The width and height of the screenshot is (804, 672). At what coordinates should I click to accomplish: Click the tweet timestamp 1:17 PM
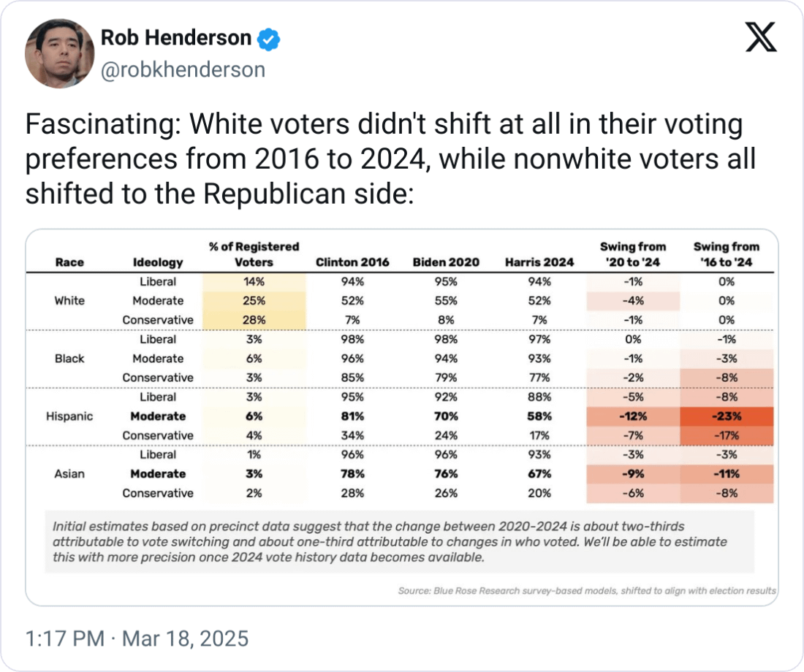click(64, 639)
